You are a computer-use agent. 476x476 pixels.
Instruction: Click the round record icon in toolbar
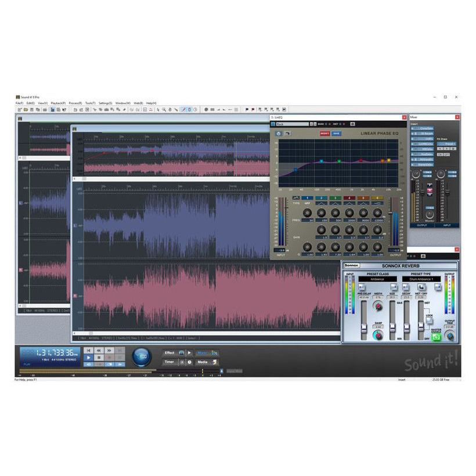click(x=206, y=110)
